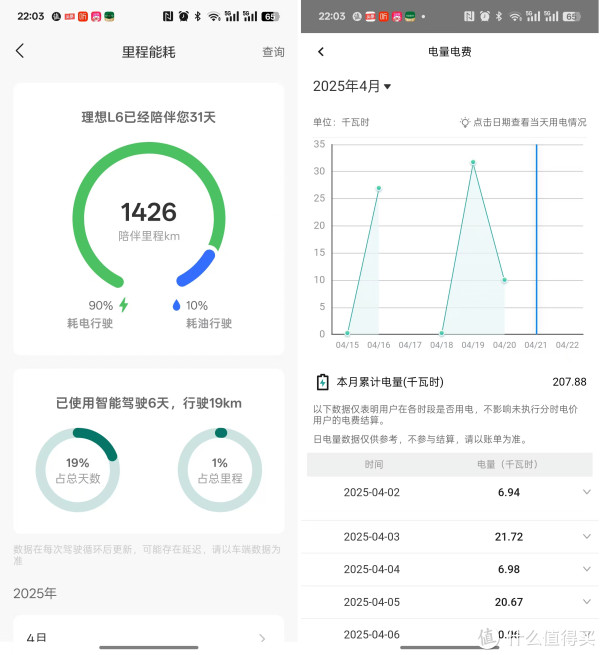Select the 04/16 chart data point
Image resolution: width=600 pixels, height=655 pixels.
click(379, 188)
